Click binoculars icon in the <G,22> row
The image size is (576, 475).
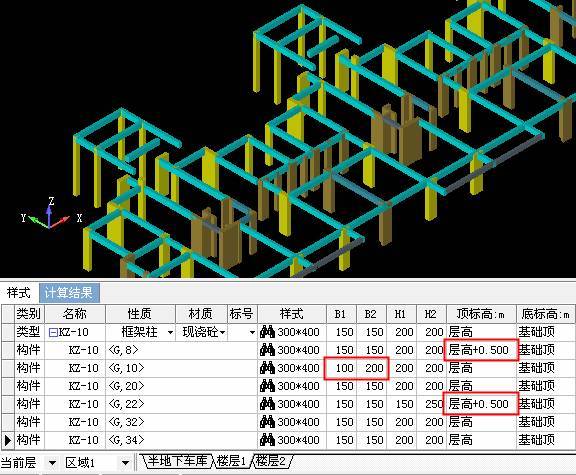[x=267, y=404]
